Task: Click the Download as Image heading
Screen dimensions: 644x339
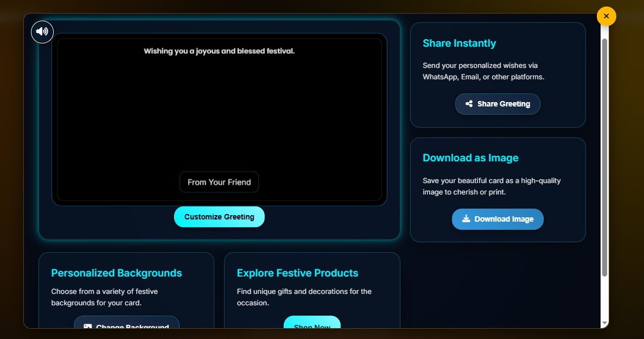Action: click(470, 158)
